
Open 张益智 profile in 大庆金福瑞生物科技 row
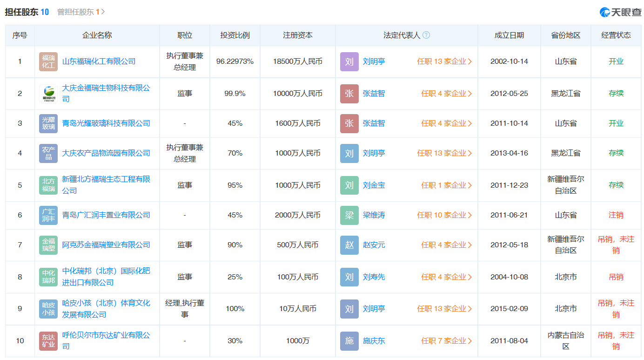coord(374,94)
